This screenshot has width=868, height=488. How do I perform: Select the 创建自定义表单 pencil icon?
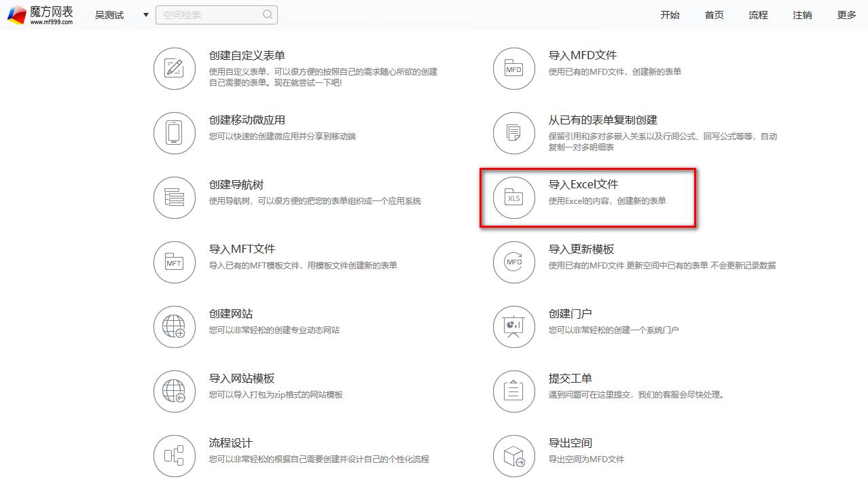[x=175, y=69]
